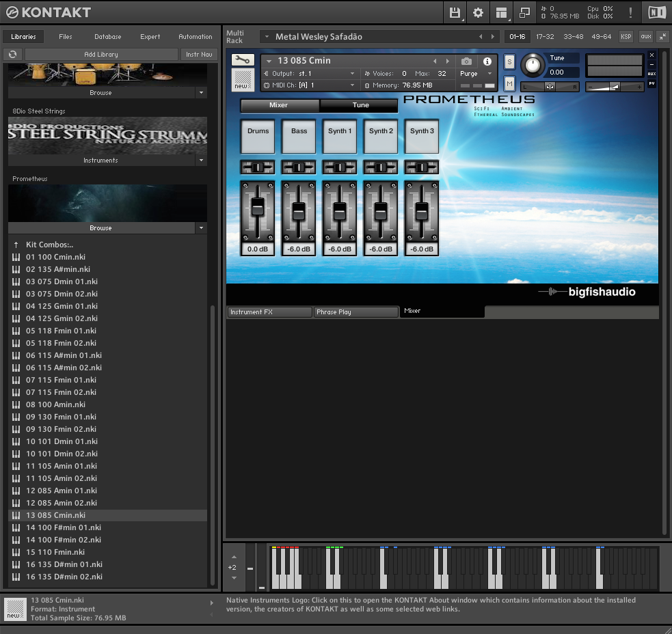This screenshot has width=672, height=634.
Task: Open the save menu disk arrow
Action: pos(463,20)
